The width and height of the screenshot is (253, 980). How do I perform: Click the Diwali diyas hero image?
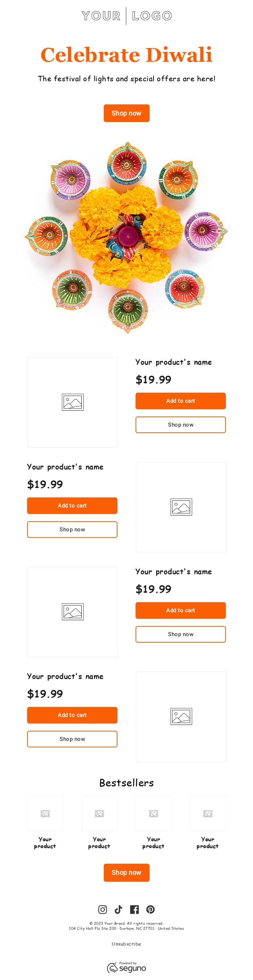click(x=126, y=238)
